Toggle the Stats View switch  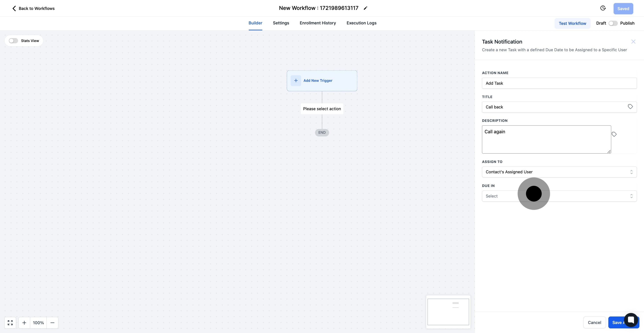pos(13,41)
